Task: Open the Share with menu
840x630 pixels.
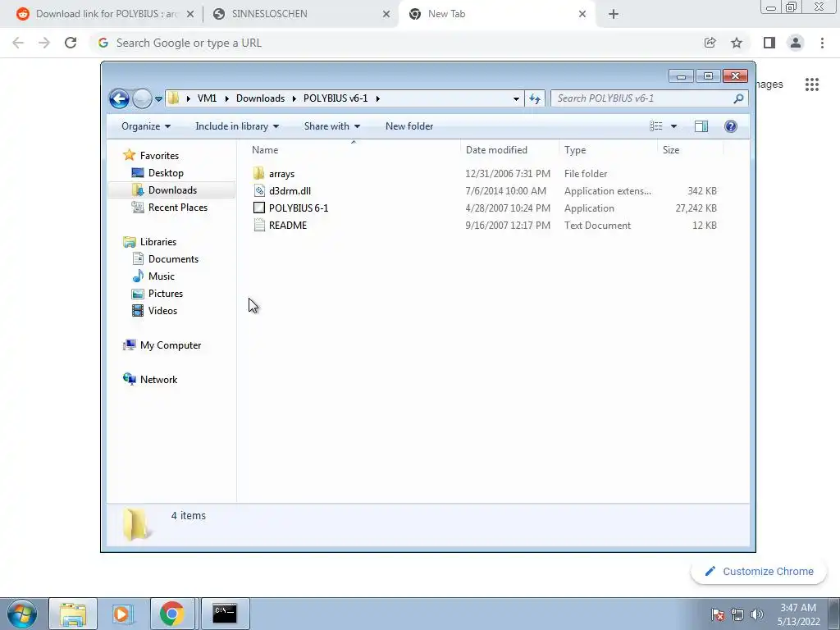Action: coord(332,126)
